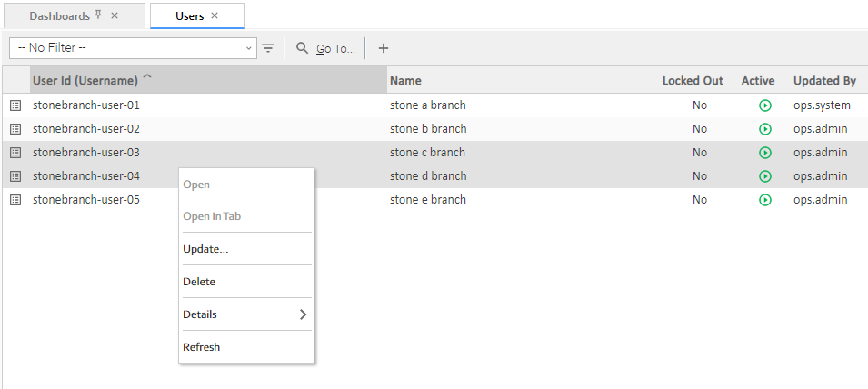Open the No Filter dropdown
Screen dimensions: 868x389
point(133,48)
